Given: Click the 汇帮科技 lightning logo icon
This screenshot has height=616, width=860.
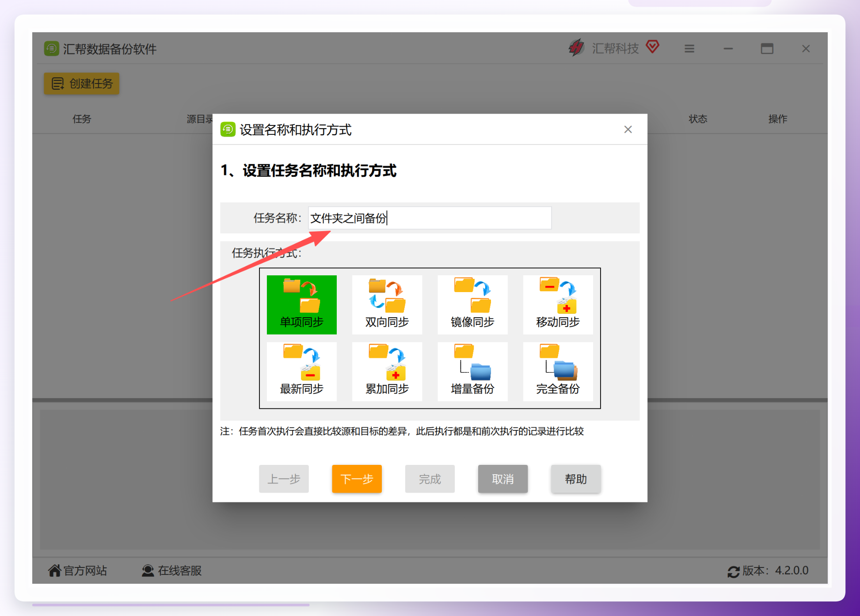Looking at the screenshot, I should point(576,47).
